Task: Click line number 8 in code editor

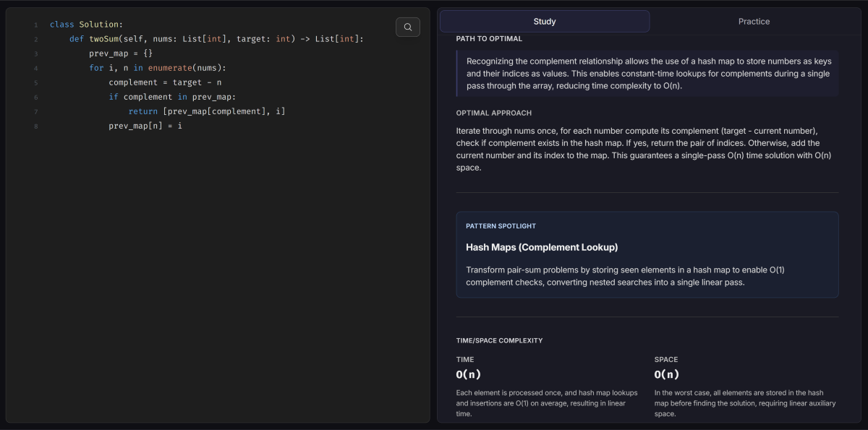Action: tap(35, 126)
